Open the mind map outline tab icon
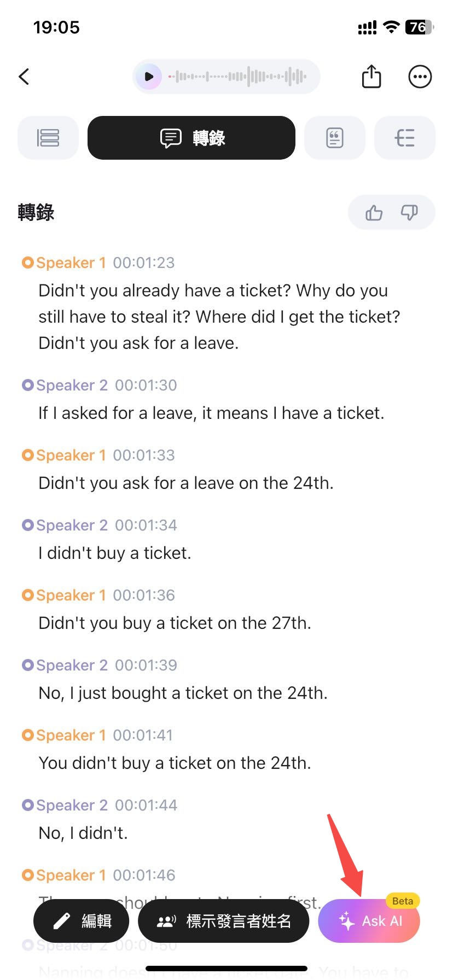Screen dimensions: 453x980 pyautogui.click(x=405, y=138)
